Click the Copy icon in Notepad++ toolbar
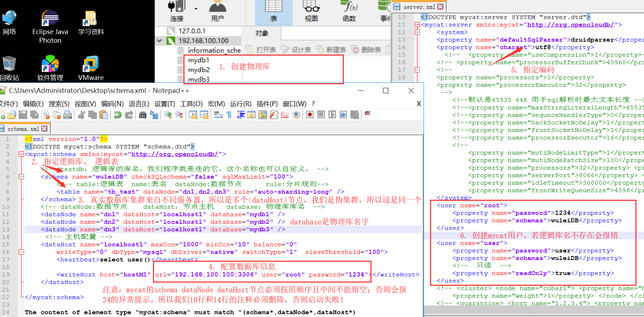 (x=93, y=115)
